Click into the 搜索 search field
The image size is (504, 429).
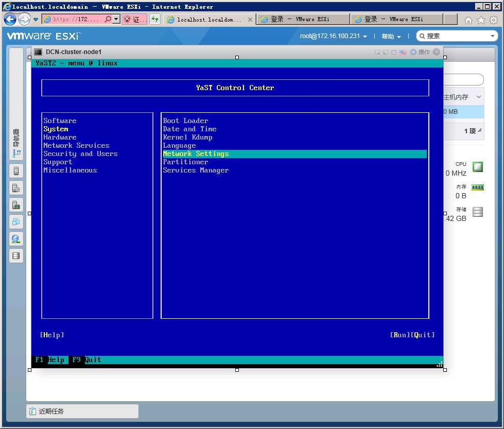[457, 36]
